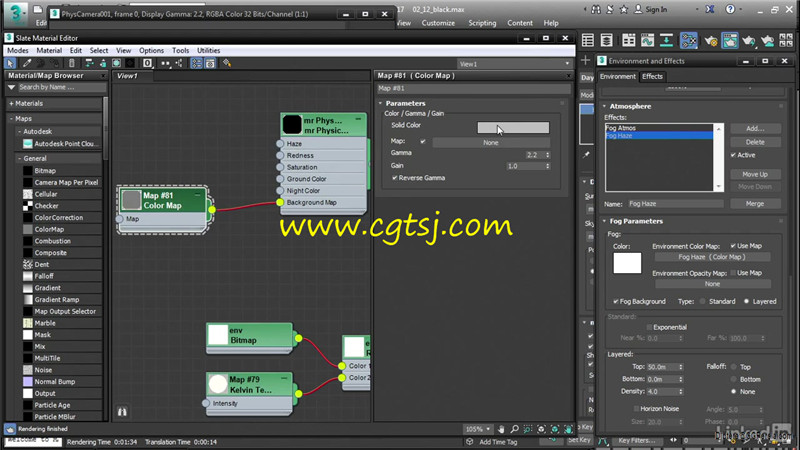Viewport: 800px width, 450px height.
Task: Open the 105% zoom level dropdown
Action: click(478, 429)
